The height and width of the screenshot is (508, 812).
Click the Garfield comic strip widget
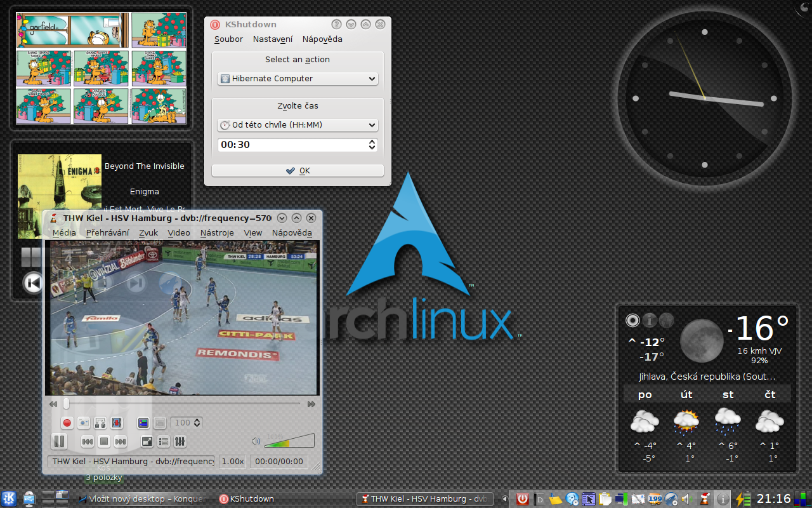[x=101, y=68]
